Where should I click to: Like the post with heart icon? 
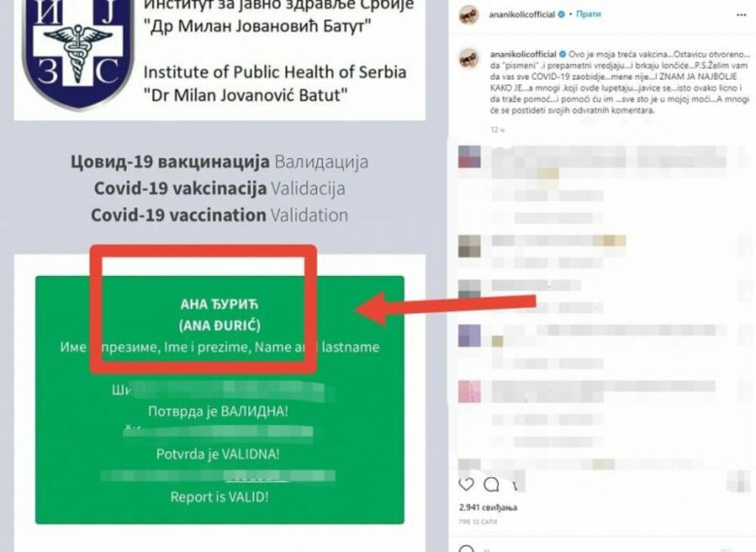coord(466,484)
